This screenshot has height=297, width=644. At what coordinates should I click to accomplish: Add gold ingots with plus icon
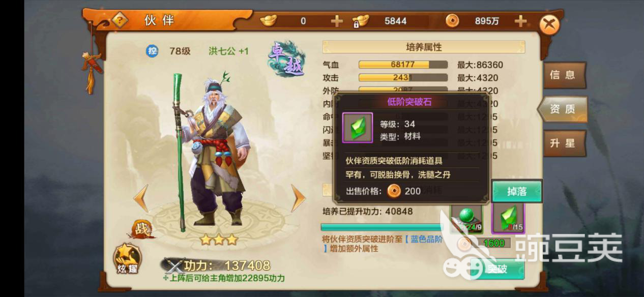[337, 21]
